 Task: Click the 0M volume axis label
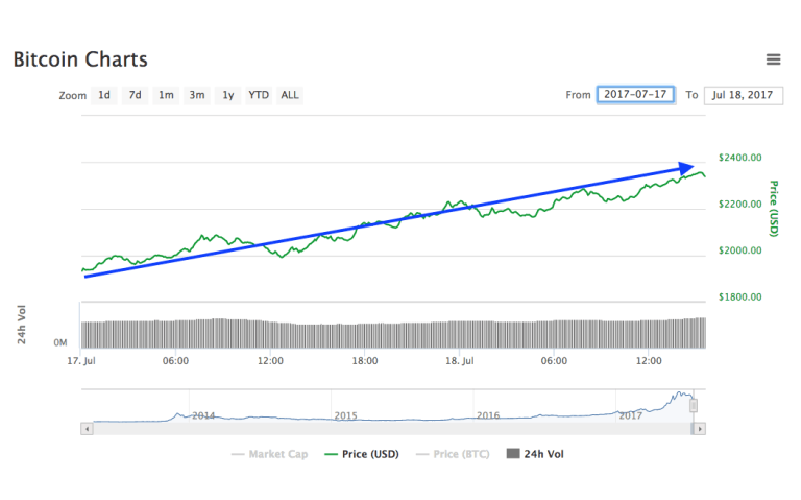[x=60, y=342]
